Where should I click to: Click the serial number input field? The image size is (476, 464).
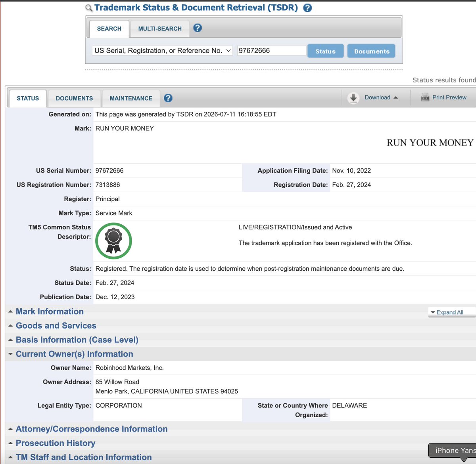[x=271, y=51]
